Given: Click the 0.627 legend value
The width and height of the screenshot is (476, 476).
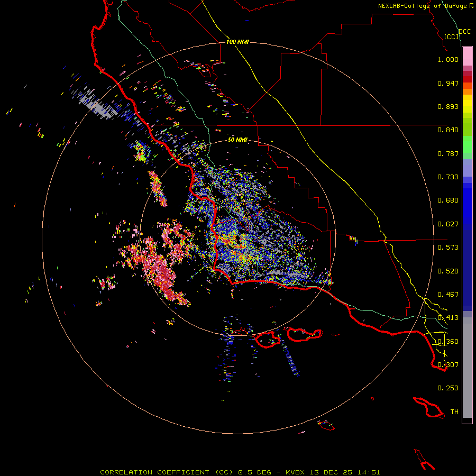Looking at the screenshot, I should [448, 224].
